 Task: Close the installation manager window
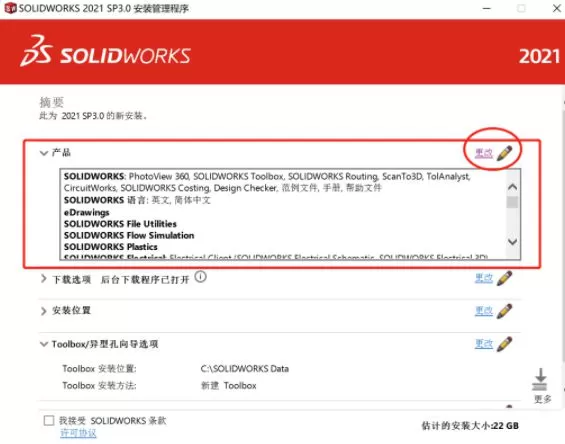tap(557, 8)
